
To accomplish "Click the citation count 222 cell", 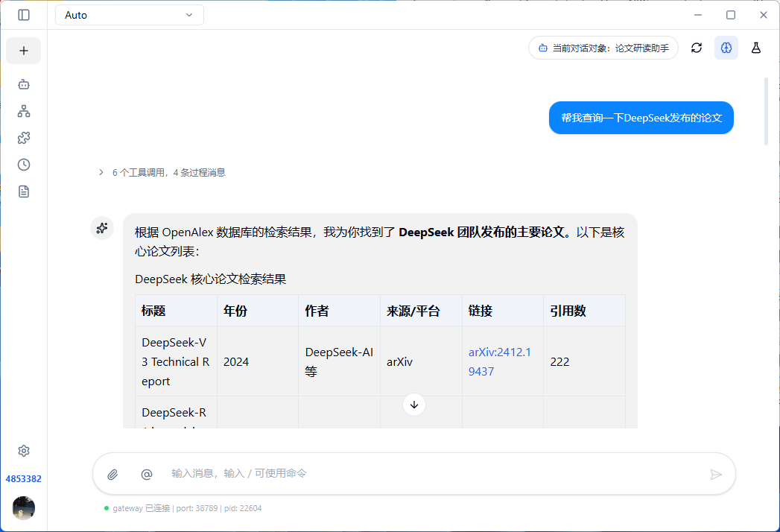I will coord(585,362).
